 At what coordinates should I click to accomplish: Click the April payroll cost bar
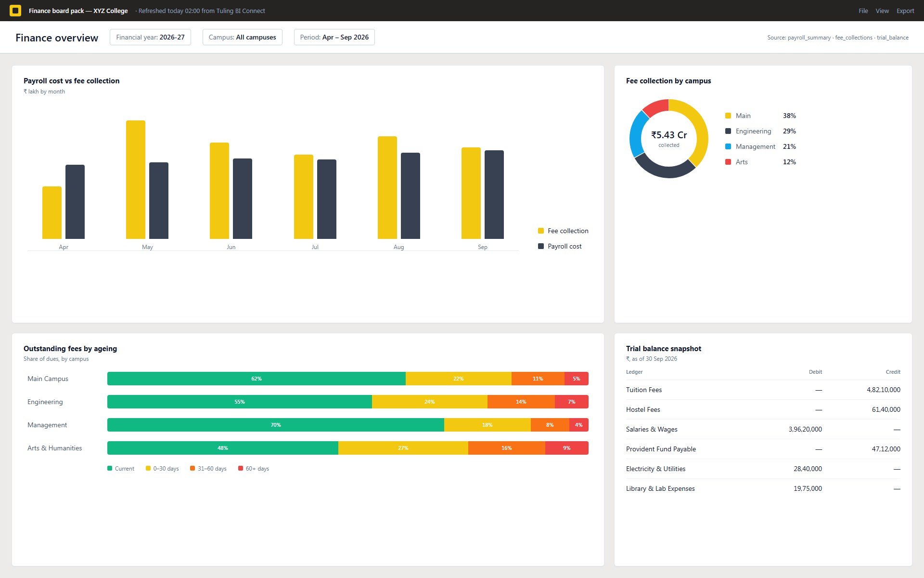coord(75,202)
